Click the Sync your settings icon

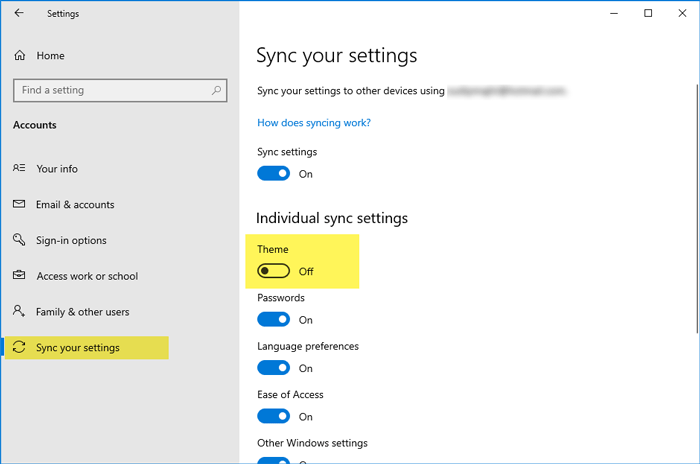point(20,348)
